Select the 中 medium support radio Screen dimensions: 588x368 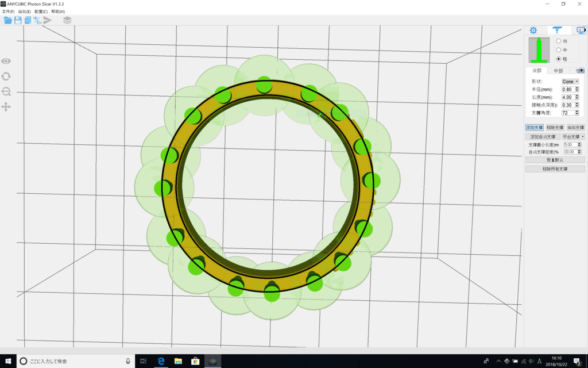558,50
